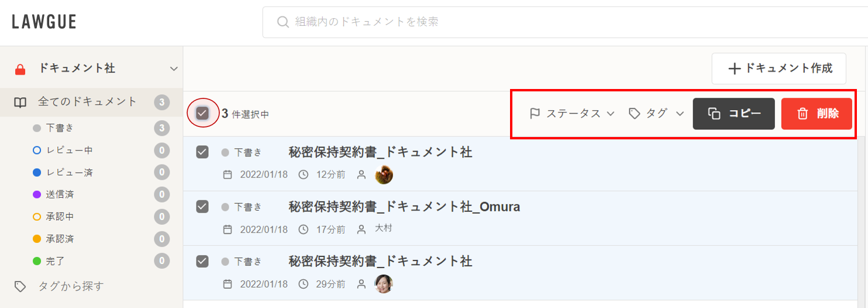Click the trash icon on 削除 button
The height and width of the screenshot is (308, 868).
point(803,114)
